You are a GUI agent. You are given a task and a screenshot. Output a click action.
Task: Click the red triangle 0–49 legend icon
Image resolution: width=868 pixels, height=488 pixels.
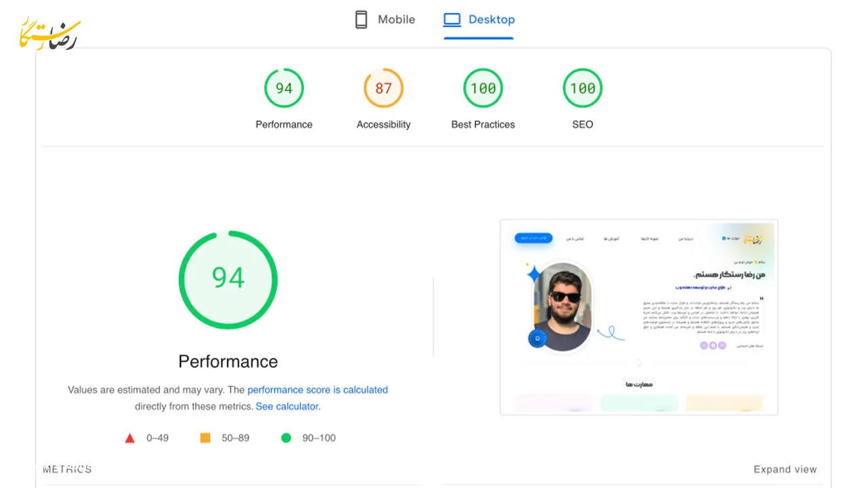[x=130, y=438]
